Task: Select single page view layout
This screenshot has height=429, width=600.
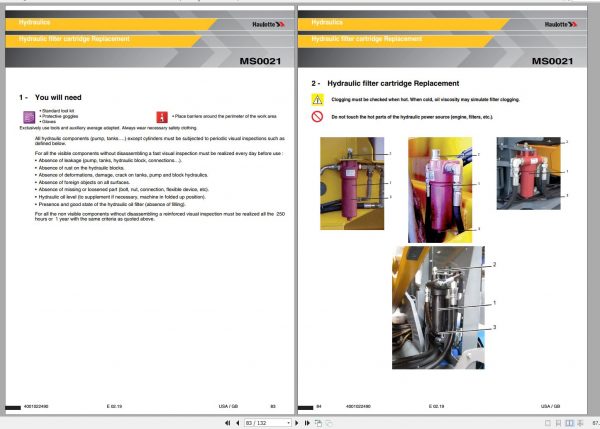Action: coord(548,423)
